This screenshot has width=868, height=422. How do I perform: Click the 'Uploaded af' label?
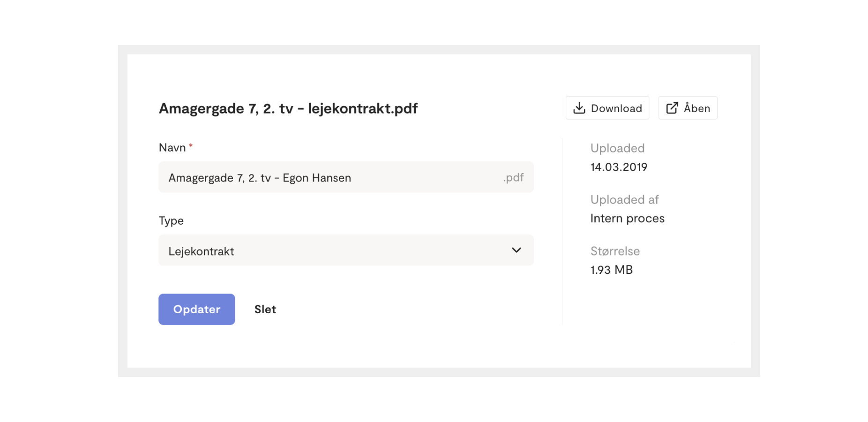coord(624,200)
